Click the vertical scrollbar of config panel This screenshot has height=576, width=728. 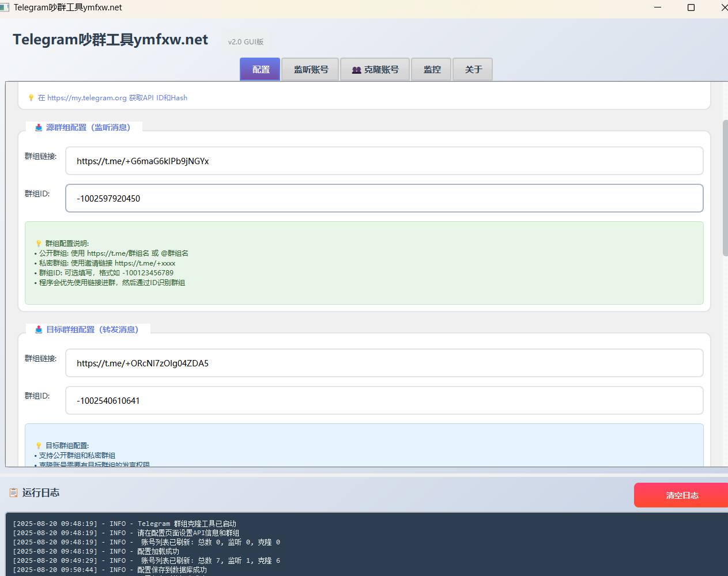(x=725, y=187)
